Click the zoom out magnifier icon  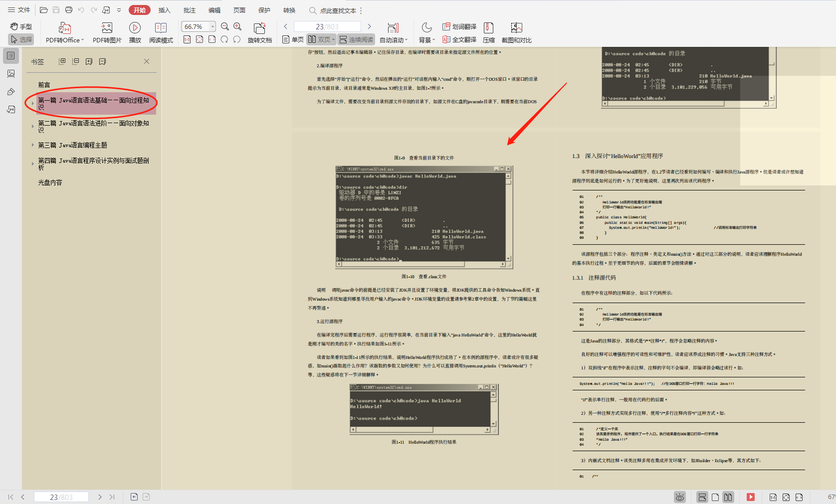[225, 26]
